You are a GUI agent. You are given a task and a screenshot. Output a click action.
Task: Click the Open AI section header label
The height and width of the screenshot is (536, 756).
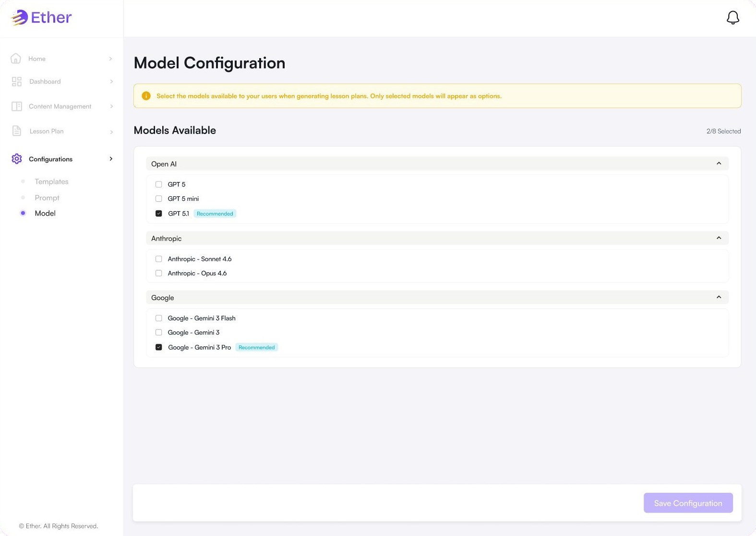pos(164,164)
